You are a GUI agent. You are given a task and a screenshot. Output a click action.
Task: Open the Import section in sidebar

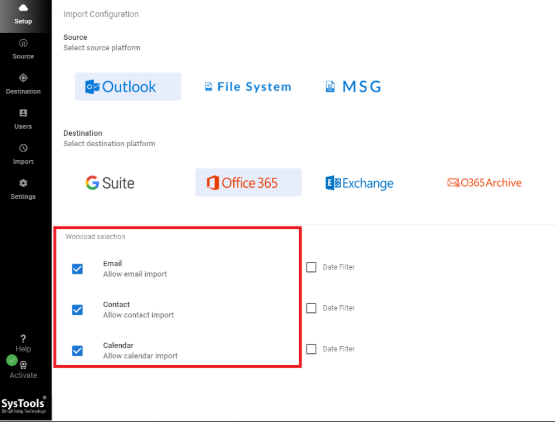click(23, 154)
